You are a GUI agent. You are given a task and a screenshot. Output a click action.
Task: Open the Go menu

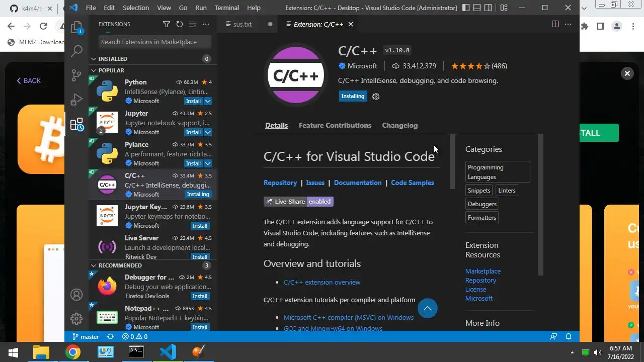(x=183, y=8)
